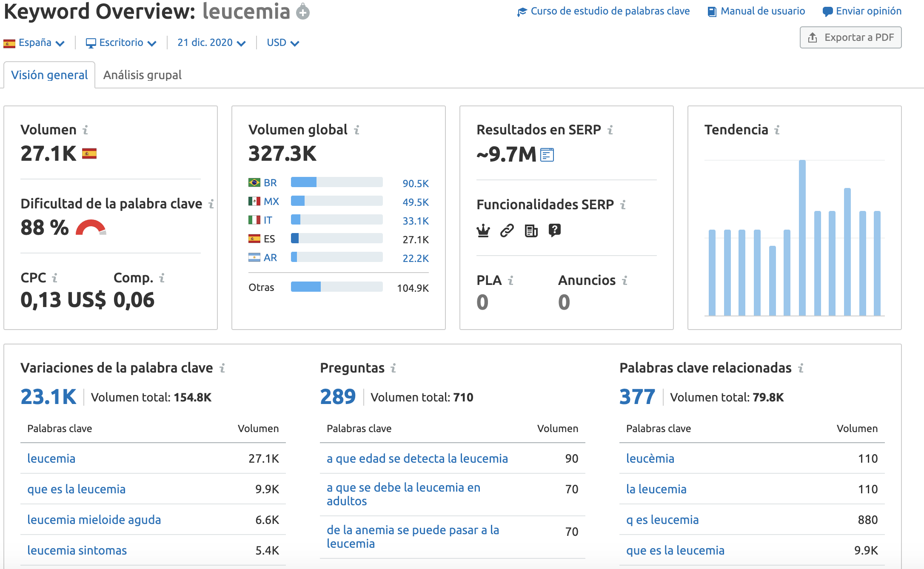Click the 33.1K volume value for Italy
This screenshot has height=569, width=924.
pyautogui.click(x=416, y=221)
